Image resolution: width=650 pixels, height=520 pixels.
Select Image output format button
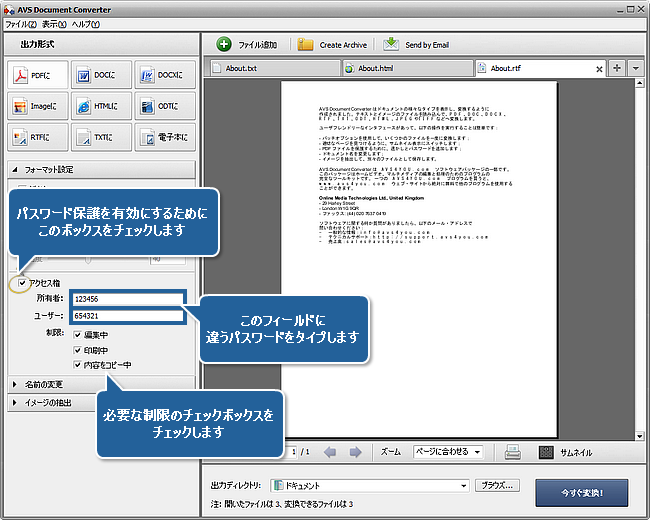click(x=38, y=106)
